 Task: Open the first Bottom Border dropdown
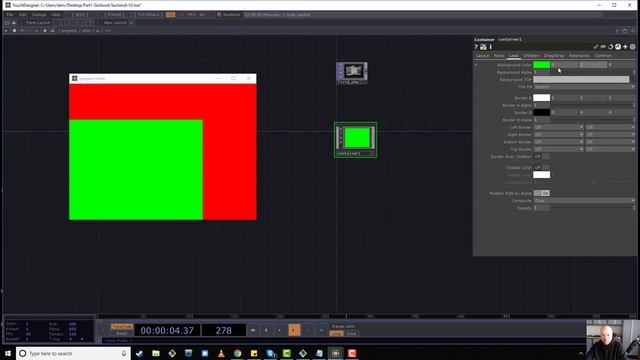[x=558, y=142]
